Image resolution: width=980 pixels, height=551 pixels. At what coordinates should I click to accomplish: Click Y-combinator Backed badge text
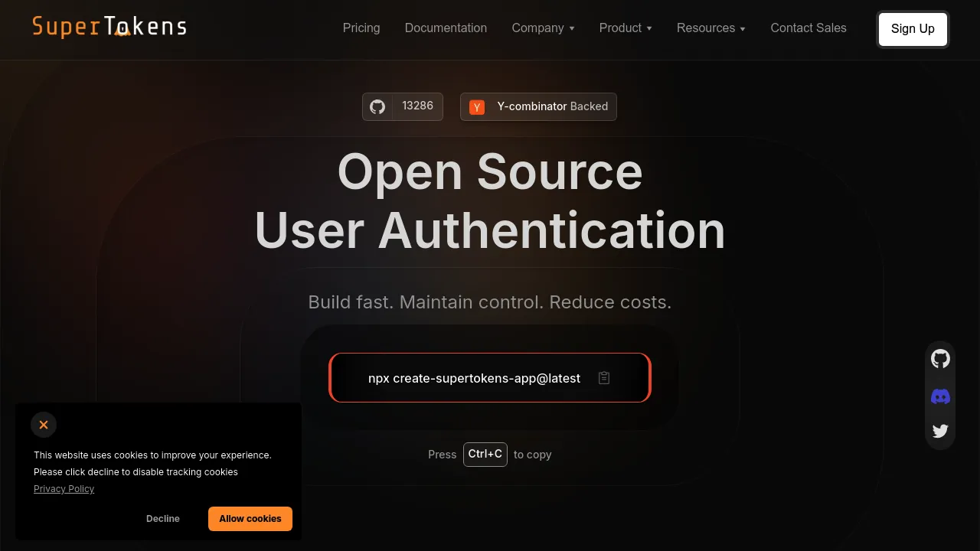coord(553,106)
